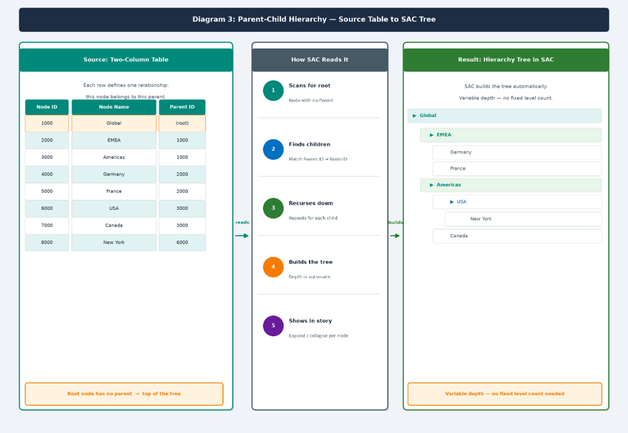Click the USA label in the hierarchy tree
The width and height of the screenshot is (628, 433).
tap(461, 202)
